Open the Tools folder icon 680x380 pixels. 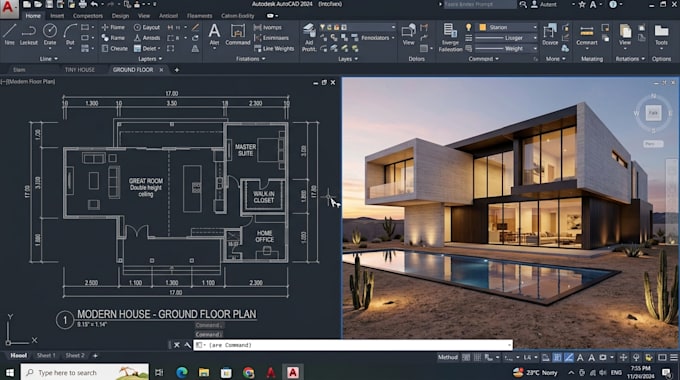coord(661,34)
